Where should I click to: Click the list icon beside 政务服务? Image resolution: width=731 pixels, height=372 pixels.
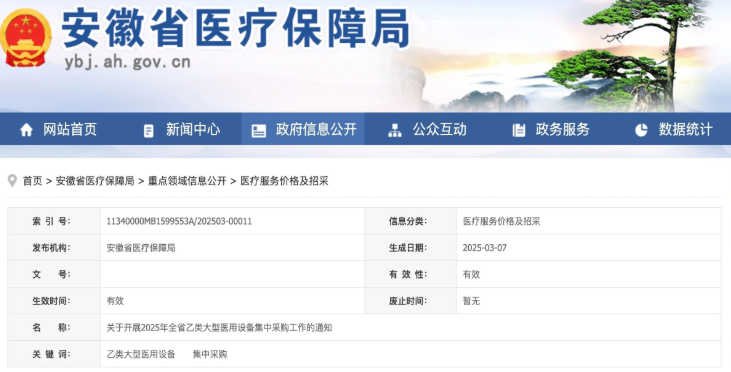pyautogui.click(x=519, y=131)
